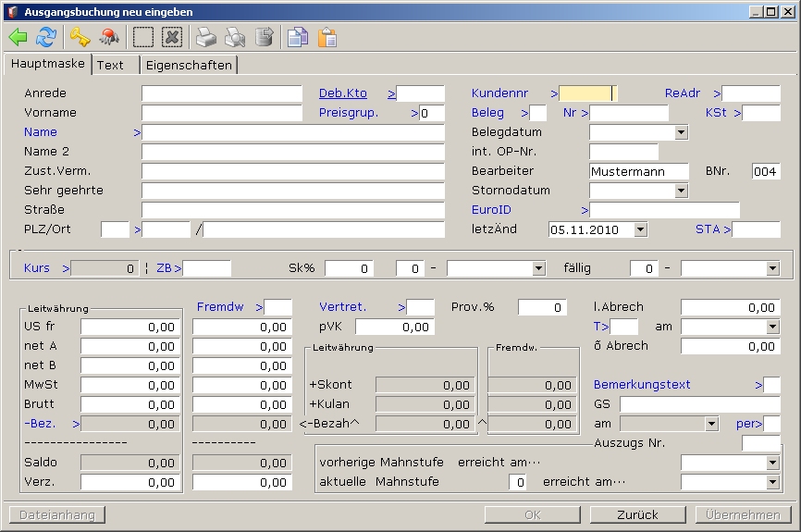
Task: Click the database export icon
Action: coord(265,37)
